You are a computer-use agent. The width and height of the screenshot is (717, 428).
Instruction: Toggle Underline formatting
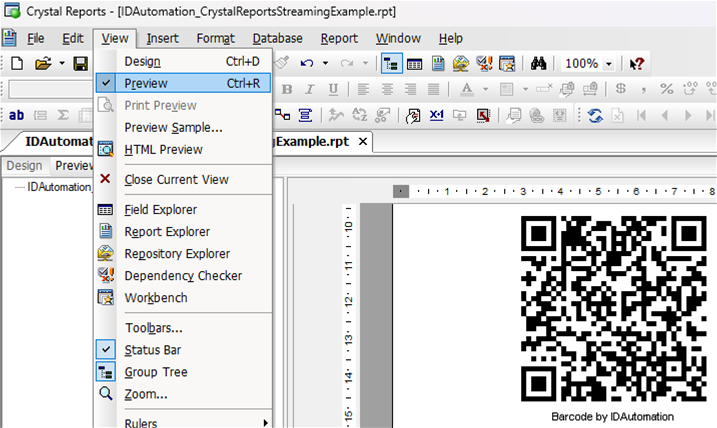click(333, 89)
